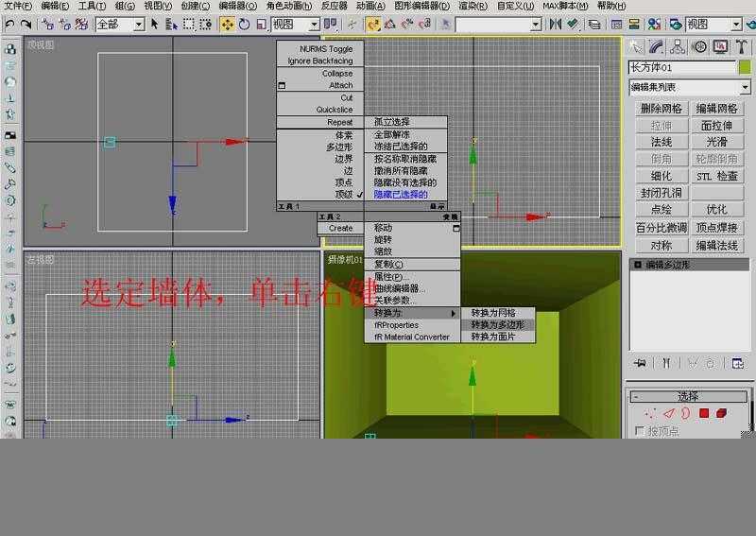
Task: Click the 长方体01 object name field
Action: click(x=681, y=67)
